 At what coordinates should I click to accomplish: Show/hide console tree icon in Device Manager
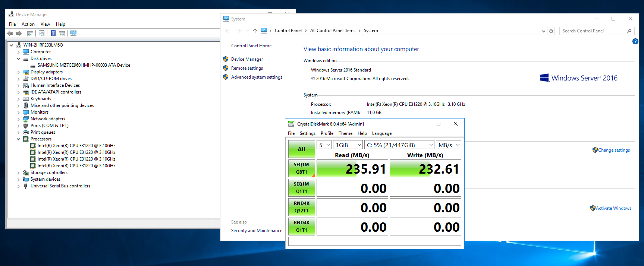click(30, 33)
